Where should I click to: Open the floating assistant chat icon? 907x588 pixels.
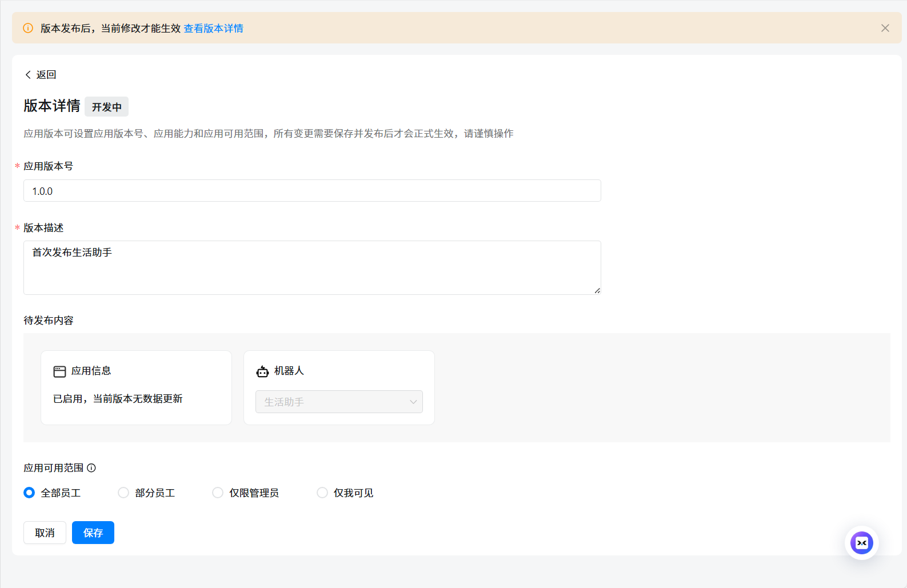tap(861, 543)
